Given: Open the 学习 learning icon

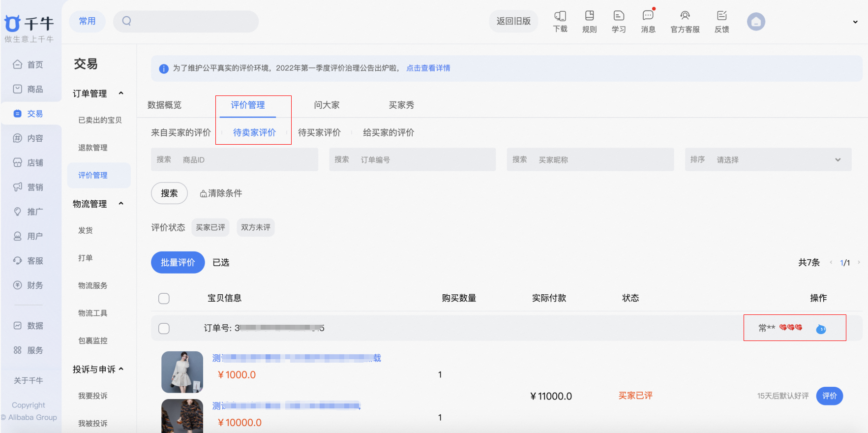Looking at the screenshot, I should point(619,22).
